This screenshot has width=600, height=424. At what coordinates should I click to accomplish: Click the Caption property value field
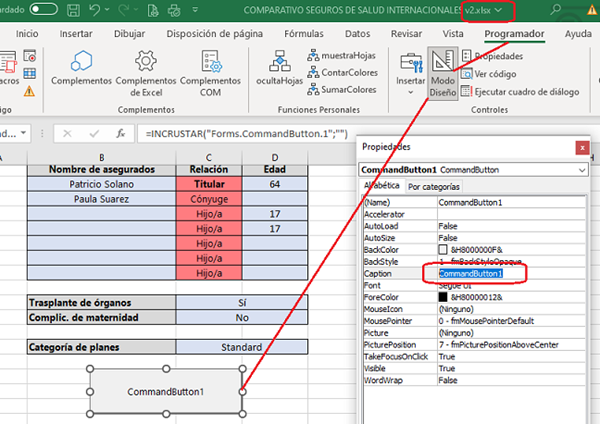(x=472, y=272)
